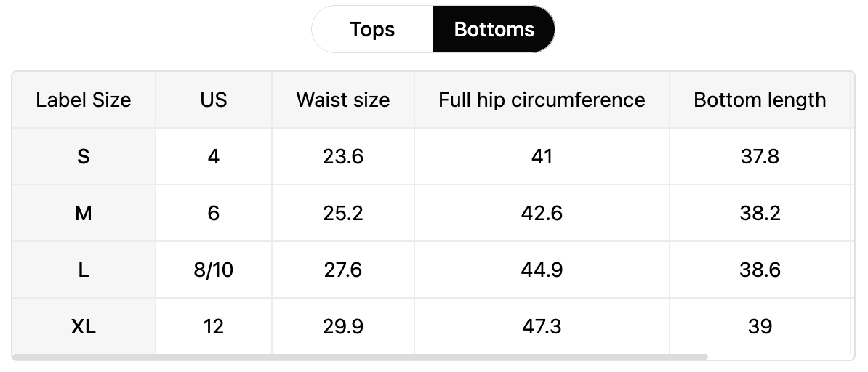Image resolution: width=868 pixels, height=372 pixels.
Task: Click the horizontal scrollbar under the table
Action: (x=360, y=357)
